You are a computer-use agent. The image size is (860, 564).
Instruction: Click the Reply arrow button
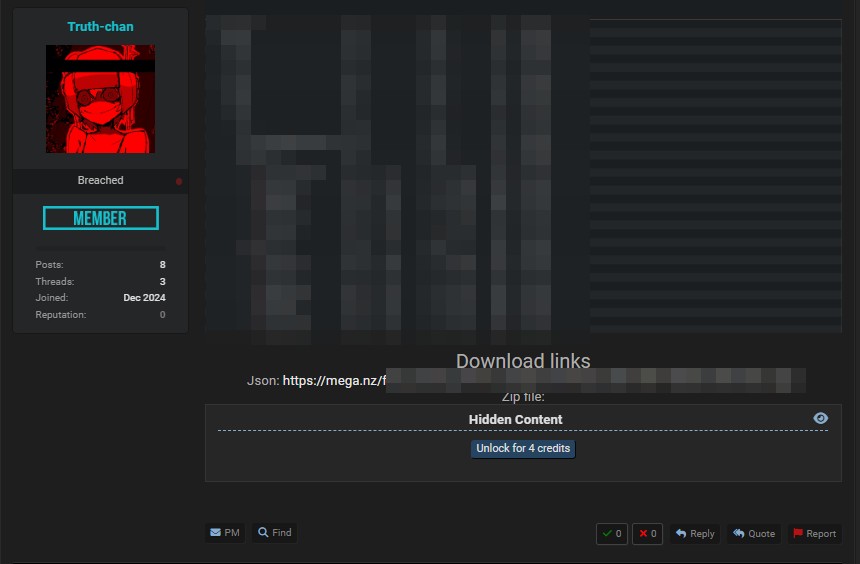(694, 534)
